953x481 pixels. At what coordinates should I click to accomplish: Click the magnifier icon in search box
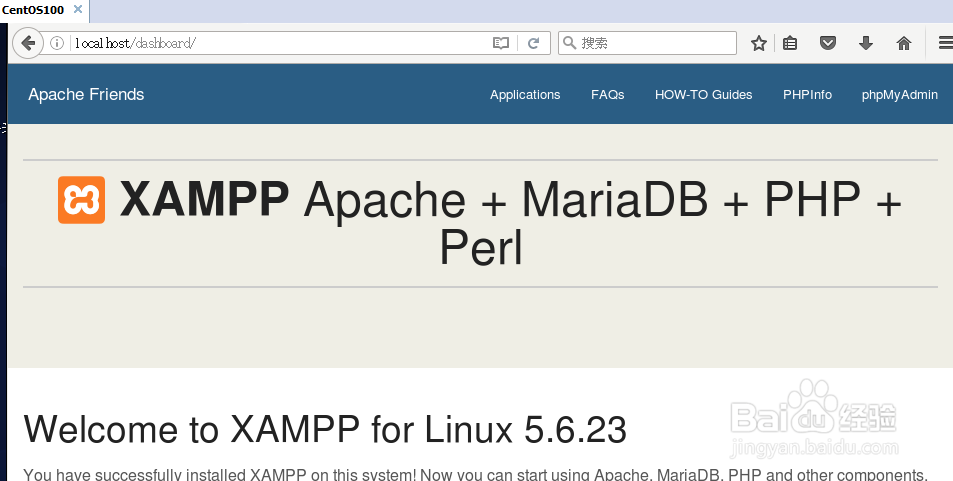[x=569, y=43]
